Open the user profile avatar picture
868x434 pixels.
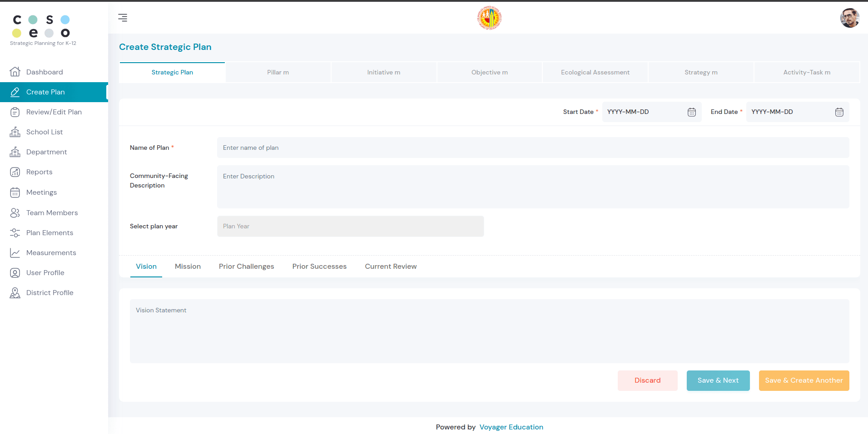(x=849, y=18)
